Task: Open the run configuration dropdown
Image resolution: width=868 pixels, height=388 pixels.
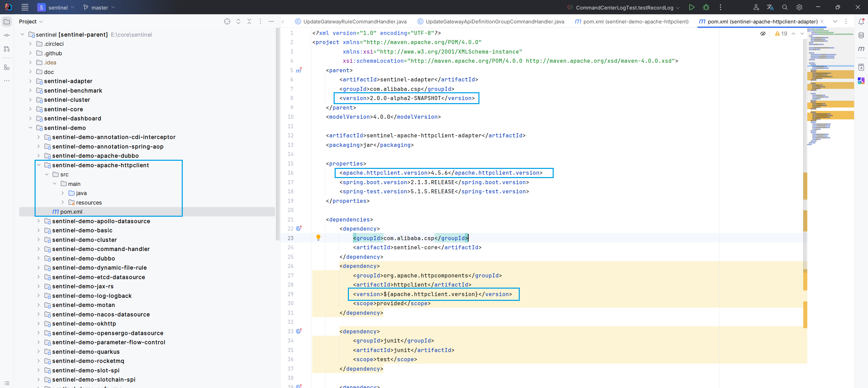Action: [624, 7]
